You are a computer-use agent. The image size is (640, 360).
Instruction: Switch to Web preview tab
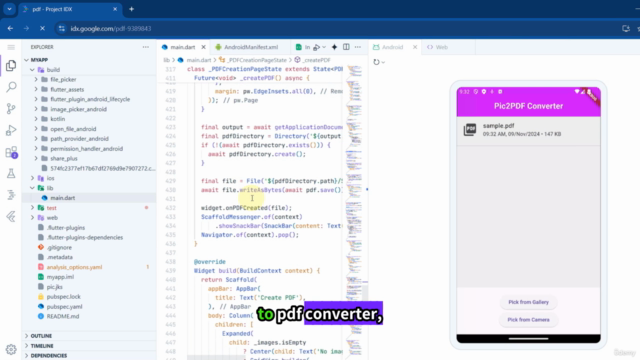[442, 47]
